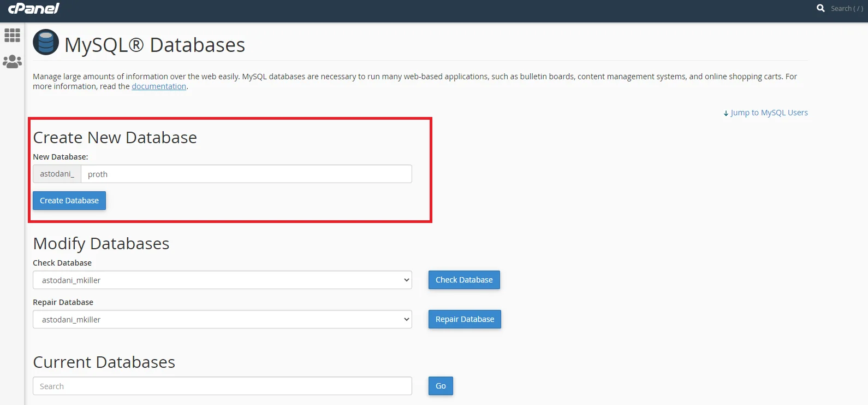Click the Current Databases search box
Screen dimensions: 868x405
tap(222, 386)
